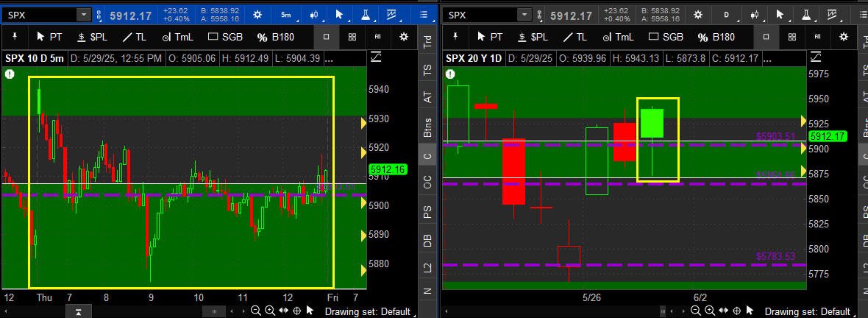The image size is (868, 318).
Task: Select the TL trendline drawing tool on left
Action: (x=135, y=37)
